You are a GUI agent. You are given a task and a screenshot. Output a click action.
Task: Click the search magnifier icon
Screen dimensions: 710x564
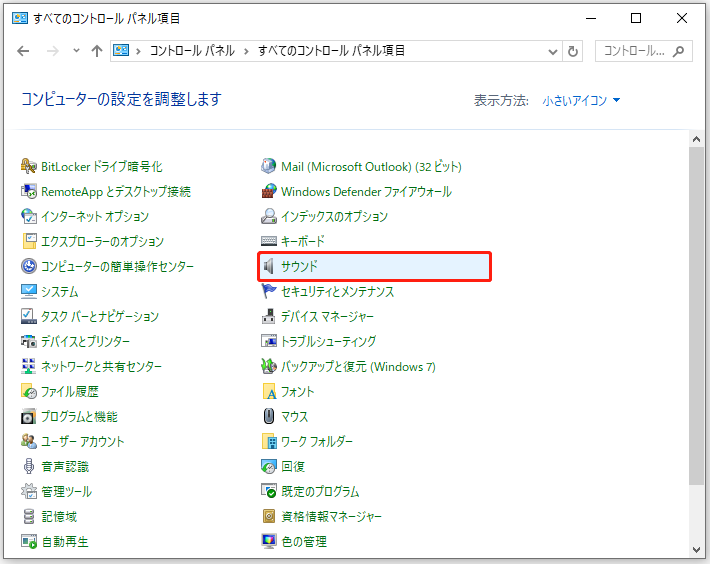[678, 52]
